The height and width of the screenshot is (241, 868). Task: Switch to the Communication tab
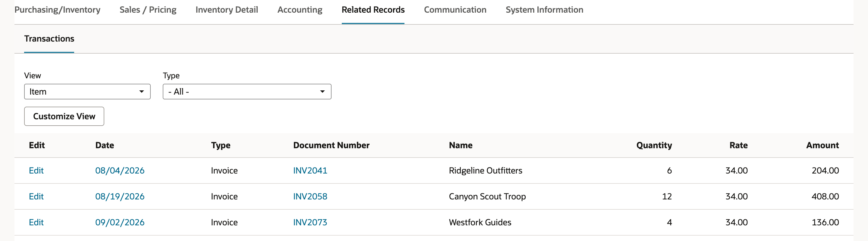pos(455,10)
